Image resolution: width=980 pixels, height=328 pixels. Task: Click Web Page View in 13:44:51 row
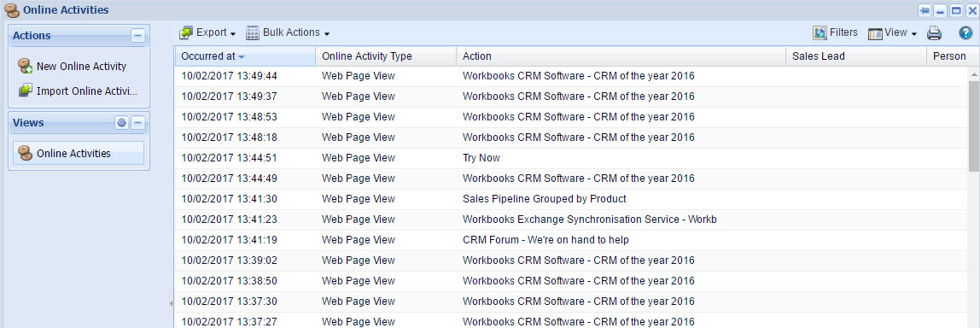pos(359,158)
